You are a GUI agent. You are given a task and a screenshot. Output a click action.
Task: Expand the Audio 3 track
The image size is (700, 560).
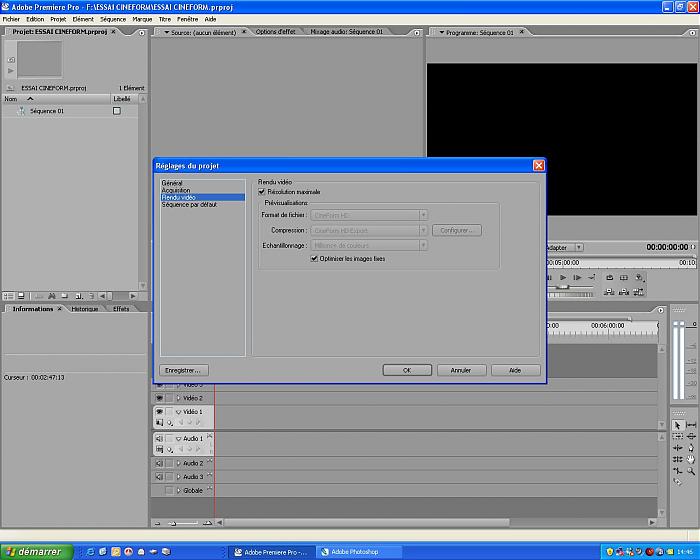pos(179,476)
